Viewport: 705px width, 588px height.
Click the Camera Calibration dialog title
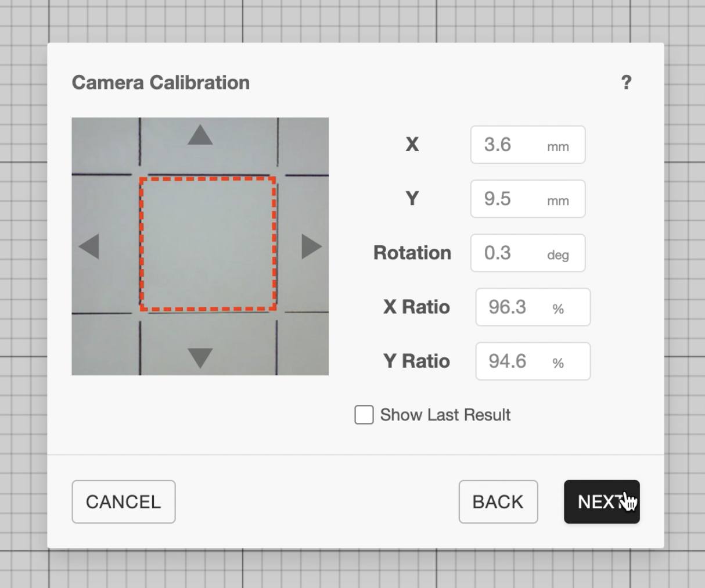(x=161, y=83)
